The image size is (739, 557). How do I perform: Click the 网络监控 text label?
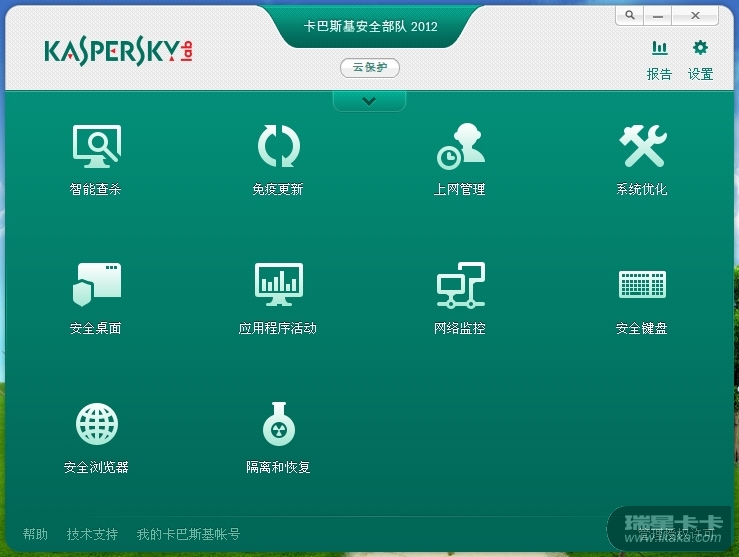pyautogui.click(x=460, y=328)
